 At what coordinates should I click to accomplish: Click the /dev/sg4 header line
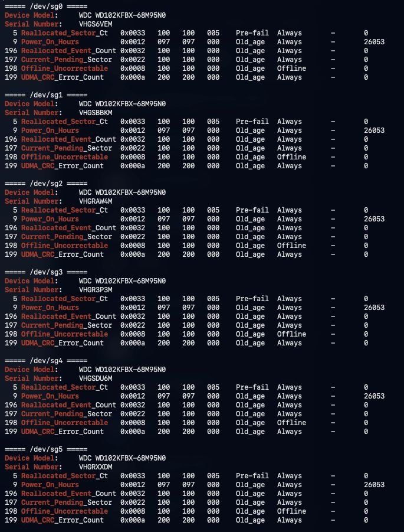(46, 361)
